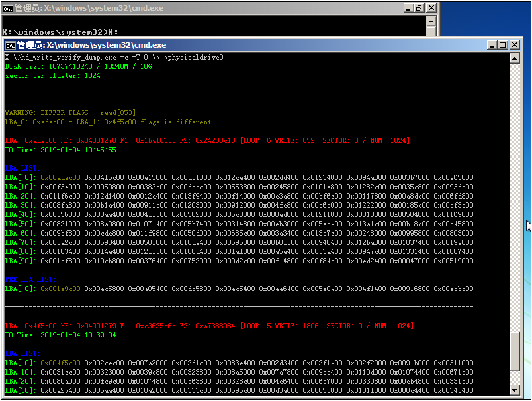The width and height of the screenshot is (532, 401).
Task: Click scroll-down arrow in front cmd window
Action: pos(514,390)
